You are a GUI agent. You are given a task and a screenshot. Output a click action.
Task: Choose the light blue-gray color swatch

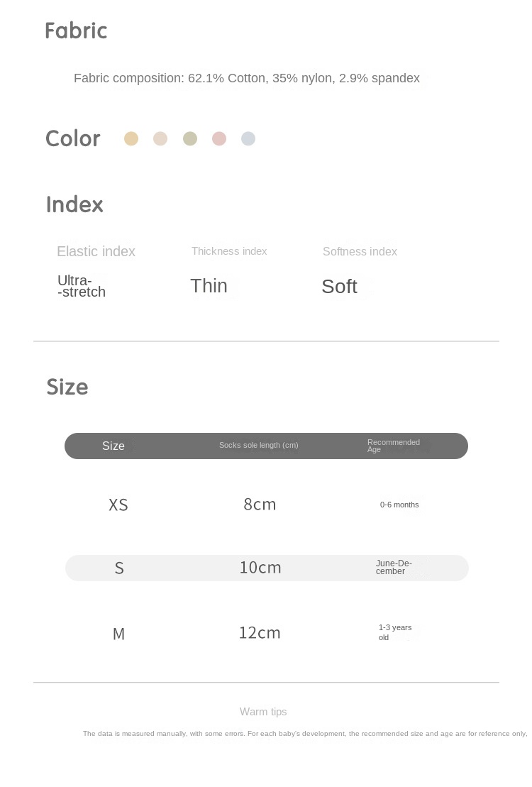pyautogui.click(x=248, y=138)
